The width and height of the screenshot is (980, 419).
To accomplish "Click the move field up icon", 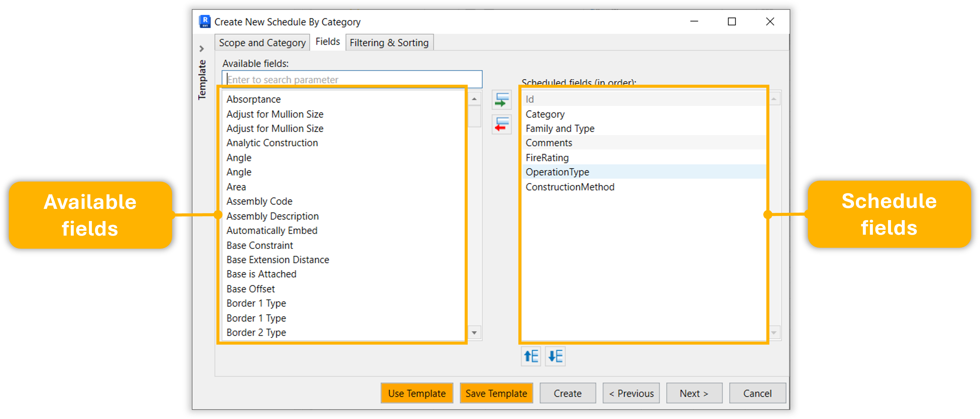I will [x=531, y=356].
